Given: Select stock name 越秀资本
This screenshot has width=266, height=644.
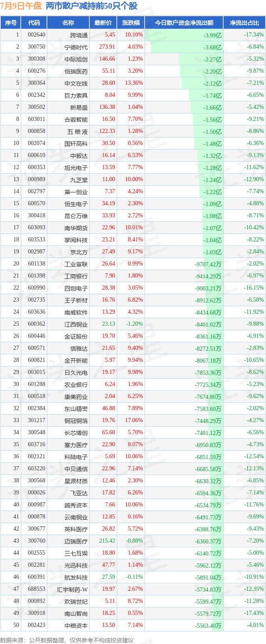Looking at the screenshot, I should pyautogui.click(x=76, y=505).
